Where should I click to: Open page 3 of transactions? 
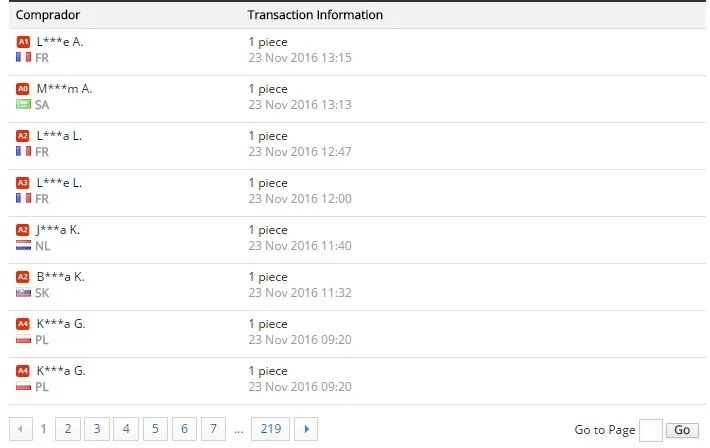tap(97, 429)
